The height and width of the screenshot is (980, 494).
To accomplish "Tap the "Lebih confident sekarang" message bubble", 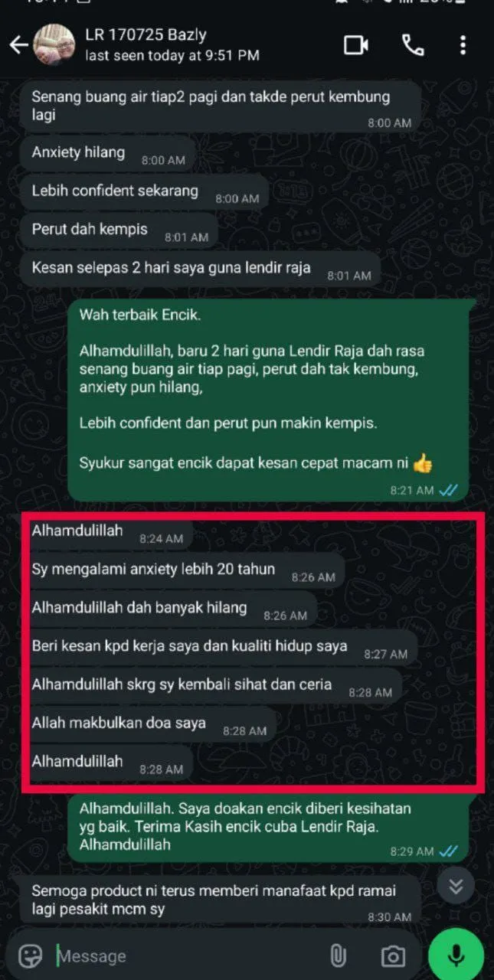I will click(x=145, y=193).
